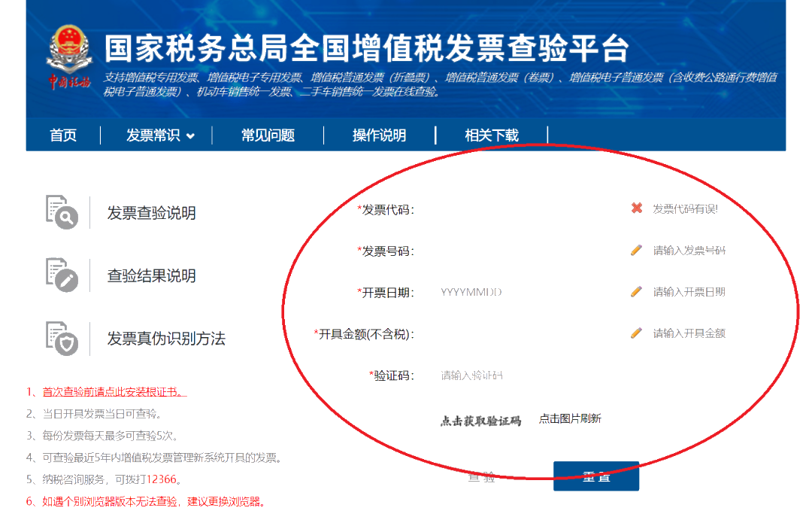Click the pencil icon beside 请输入开具金额
The image size is (812, 520).
click(637, 333)
